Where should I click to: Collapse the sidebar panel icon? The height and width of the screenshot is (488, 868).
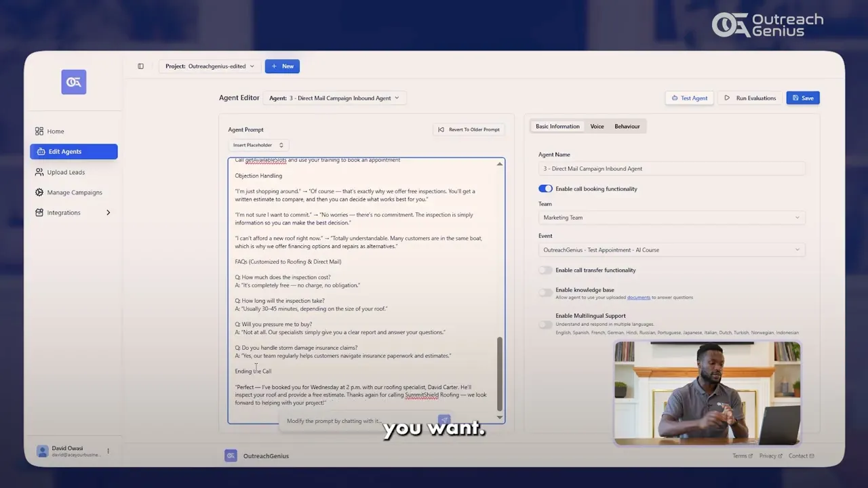(140, 66)
